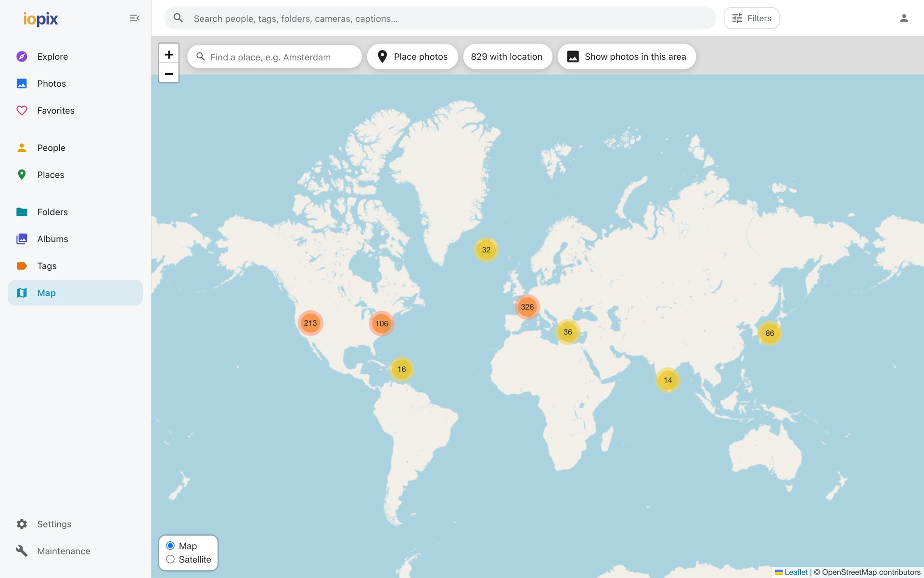This screenshot has width=924, height=578.
Task: Click the Place photos button
Action: point(412,57)
